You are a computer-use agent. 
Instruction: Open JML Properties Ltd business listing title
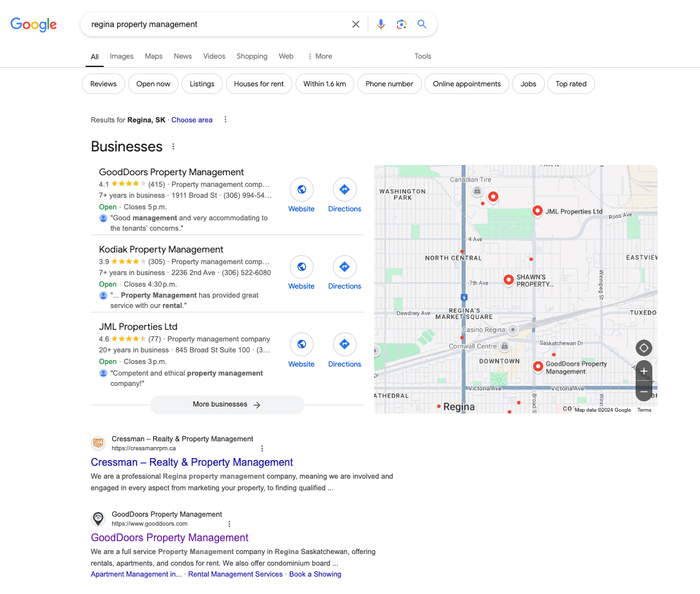(x=138, y=327)
